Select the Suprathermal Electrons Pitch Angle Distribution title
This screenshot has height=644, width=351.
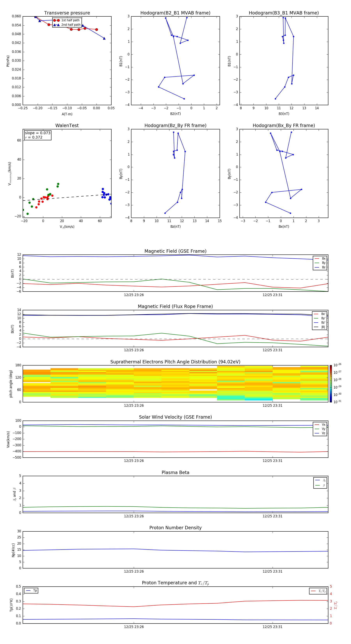pos(175,362)
